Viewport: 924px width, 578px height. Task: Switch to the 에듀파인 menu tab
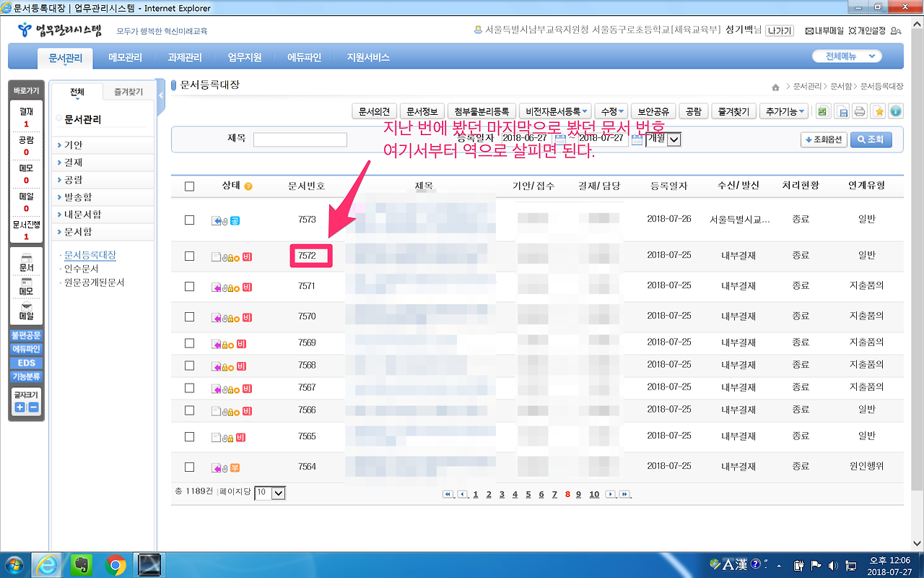coord(304,58)
